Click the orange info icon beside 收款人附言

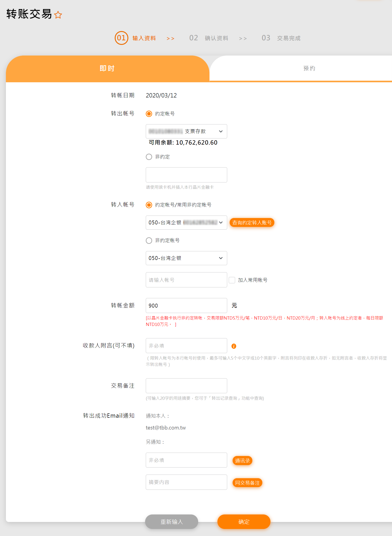coord(234,346)
